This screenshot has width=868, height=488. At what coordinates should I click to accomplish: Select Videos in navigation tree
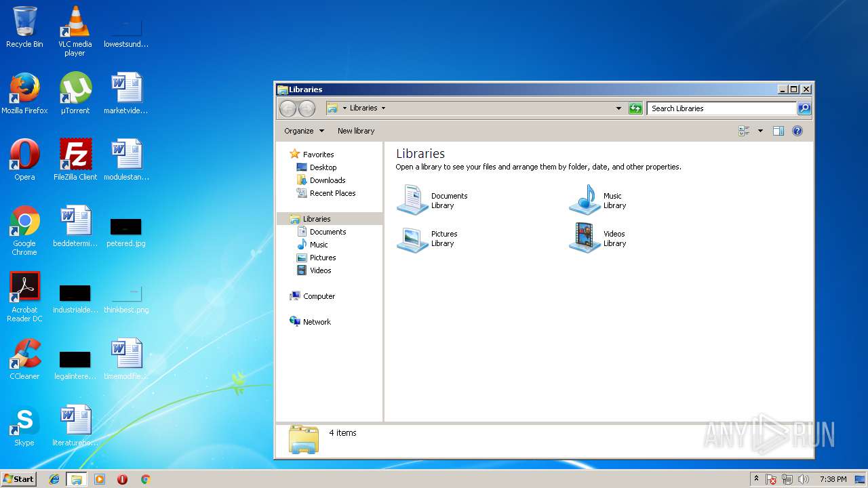coord(314,270)
